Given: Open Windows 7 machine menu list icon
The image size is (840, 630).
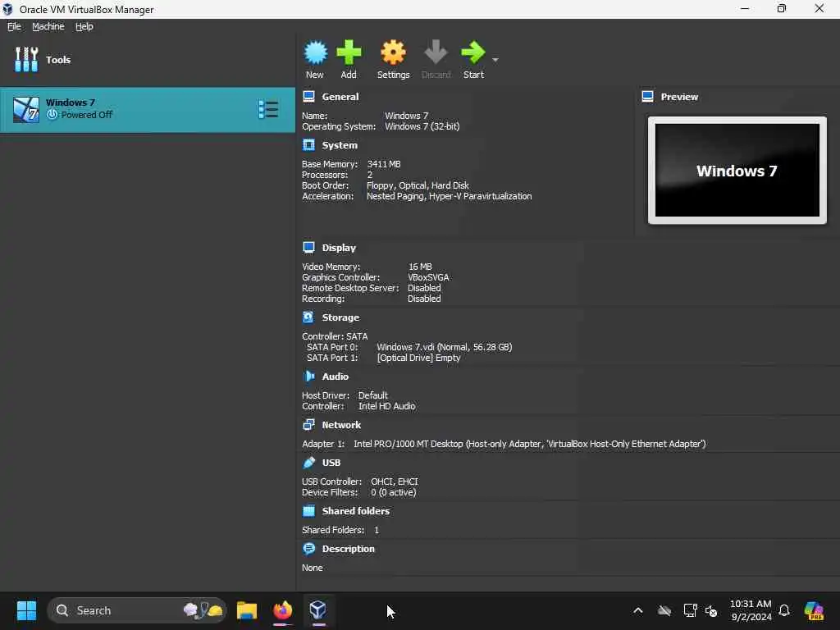Looking at the screenshot, I should pos(268,109).
